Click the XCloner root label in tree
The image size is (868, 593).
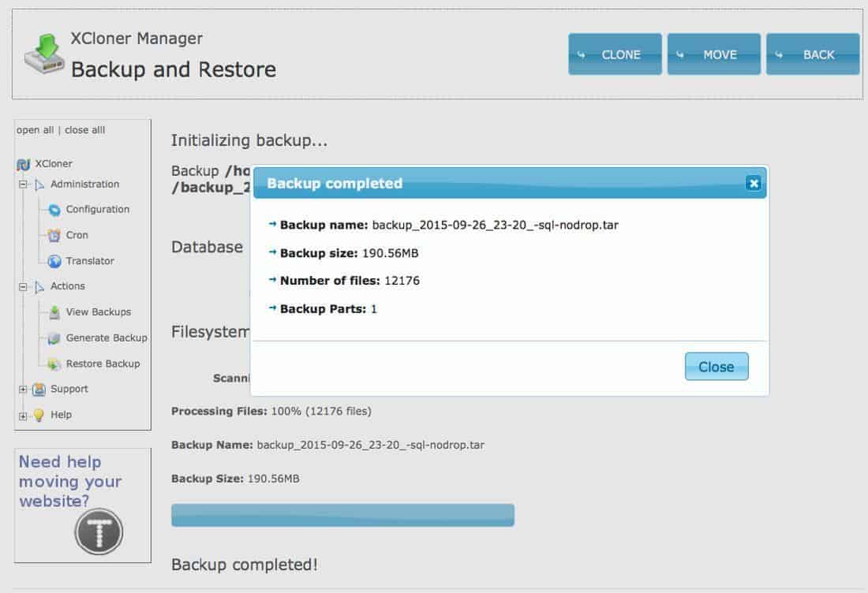pyautogui.click(x=54, y=164)
